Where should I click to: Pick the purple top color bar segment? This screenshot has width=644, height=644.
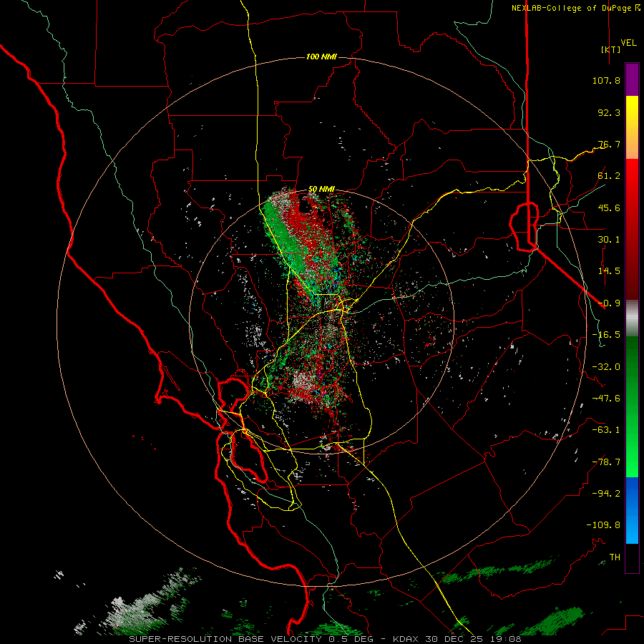coord(632,79)
